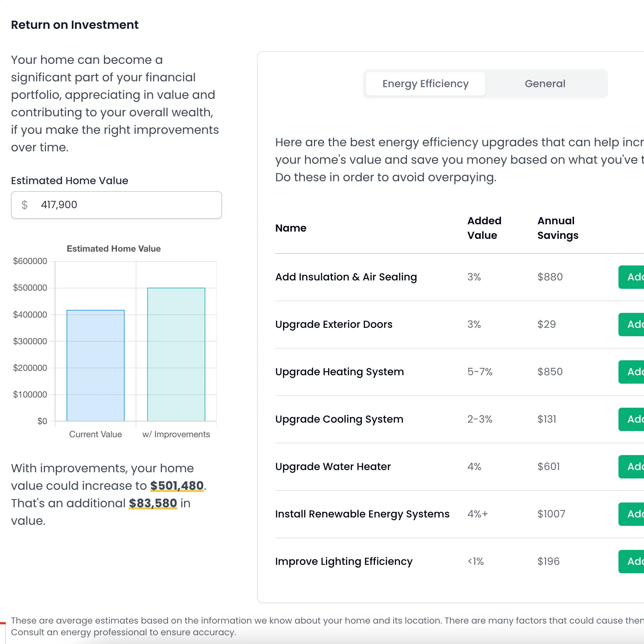Click the dollar sign in value field
This screenshot has height=644, width=644.
24,205
